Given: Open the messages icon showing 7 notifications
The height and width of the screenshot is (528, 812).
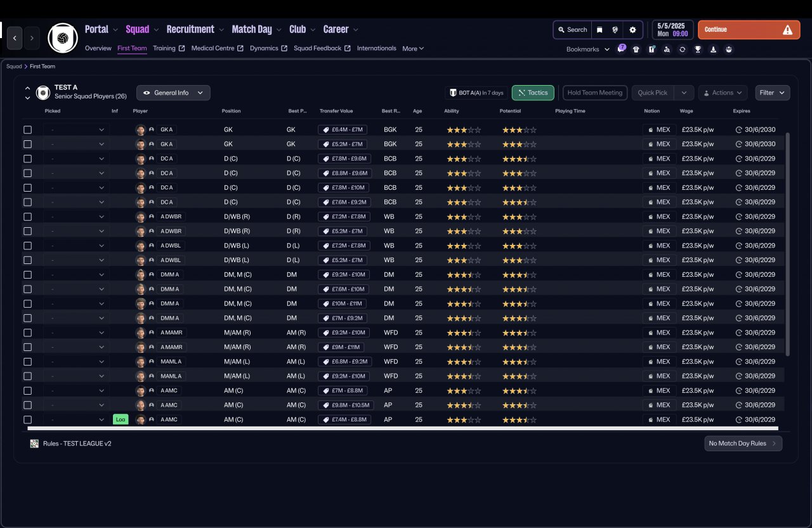Looking at the screenshot, I should point(621,49).
